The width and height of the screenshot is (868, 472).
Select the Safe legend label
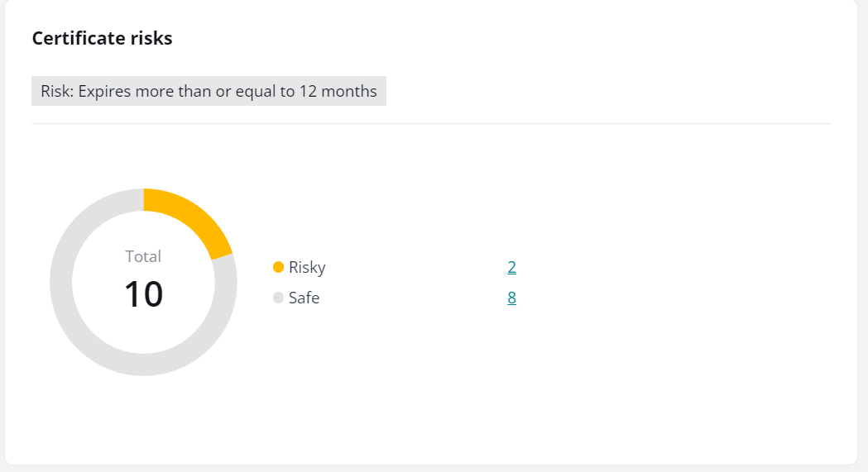(x=304, y=298)
